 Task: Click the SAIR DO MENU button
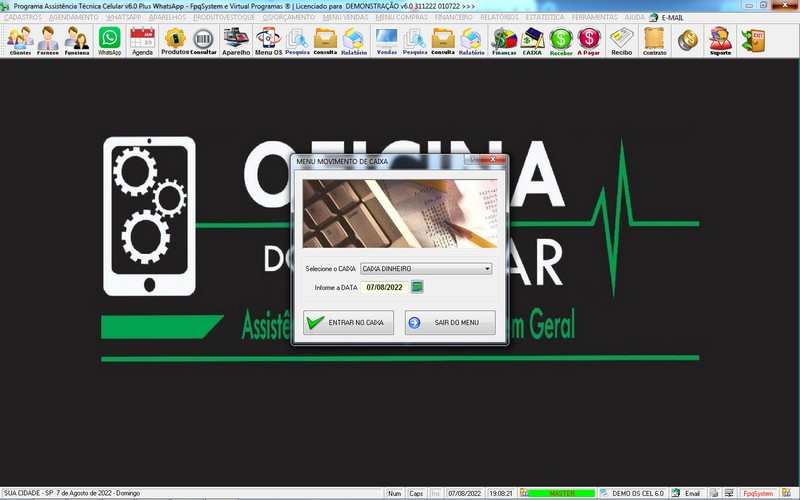pos(450,322)
